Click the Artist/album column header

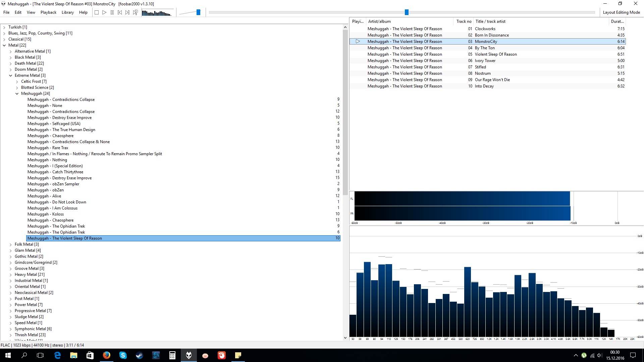tap(379, 21)
